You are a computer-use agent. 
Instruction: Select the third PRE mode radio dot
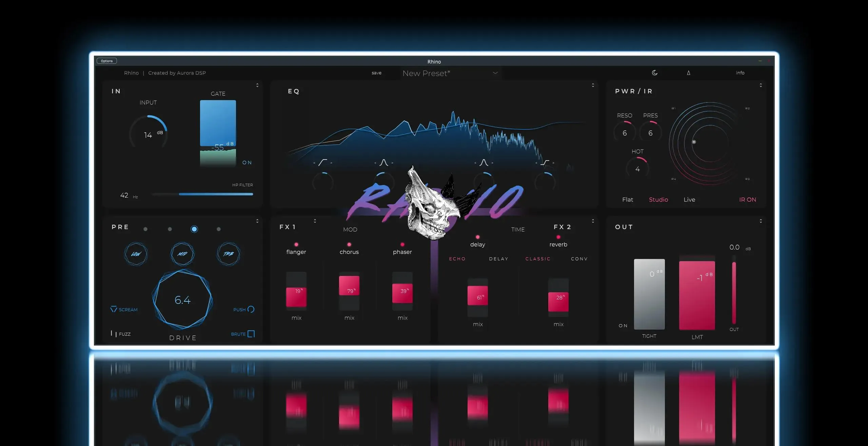click(x=194, y=229)
